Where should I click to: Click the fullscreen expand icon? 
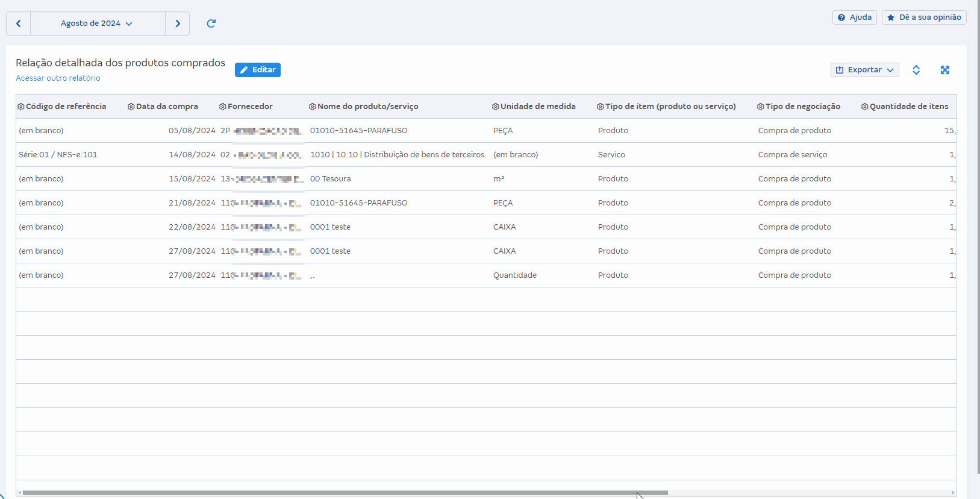click(944, 70)
